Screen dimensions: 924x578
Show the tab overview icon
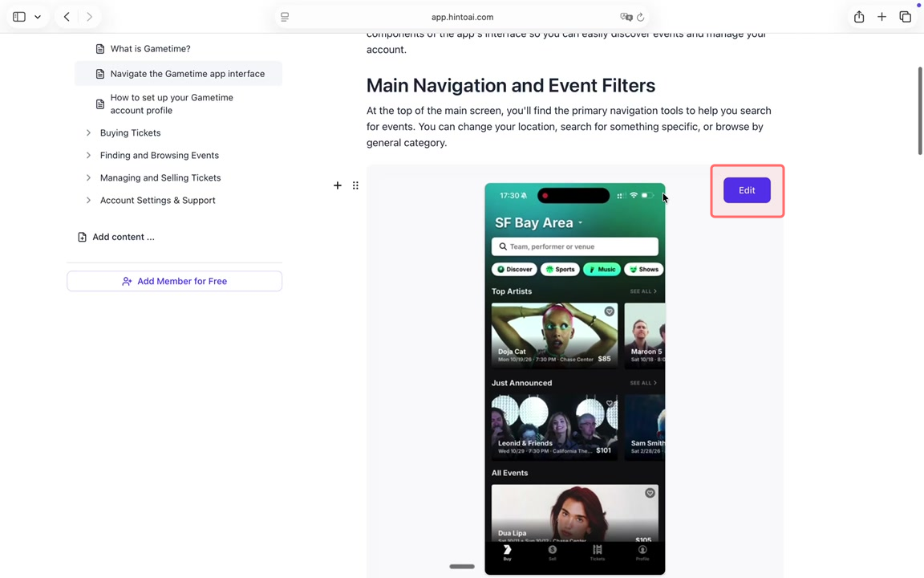click(905, 17)
